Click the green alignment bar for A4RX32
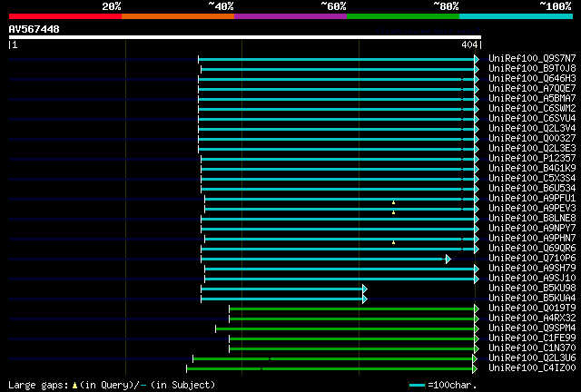581x392 pixels. coord(351,319)
